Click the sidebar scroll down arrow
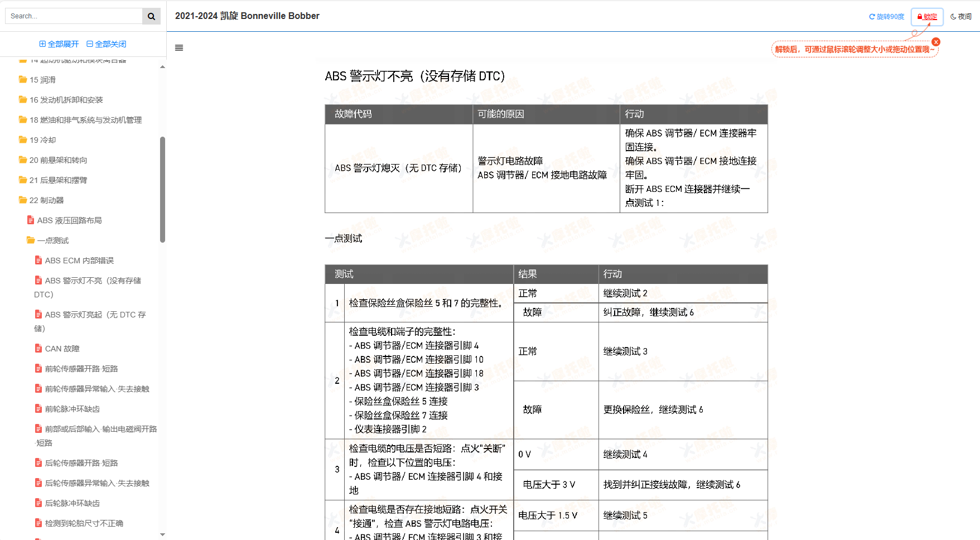Screen dimensions: 980x540 click(162, 534)
